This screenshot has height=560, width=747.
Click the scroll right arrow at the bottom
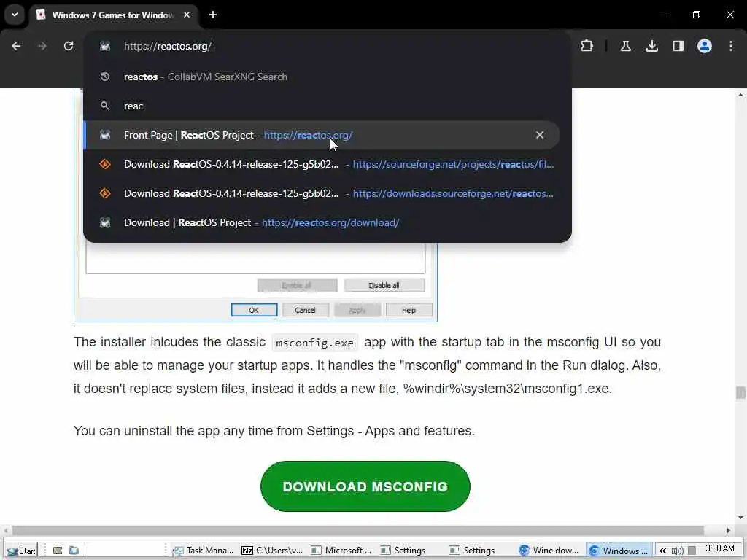pos(729,530)
